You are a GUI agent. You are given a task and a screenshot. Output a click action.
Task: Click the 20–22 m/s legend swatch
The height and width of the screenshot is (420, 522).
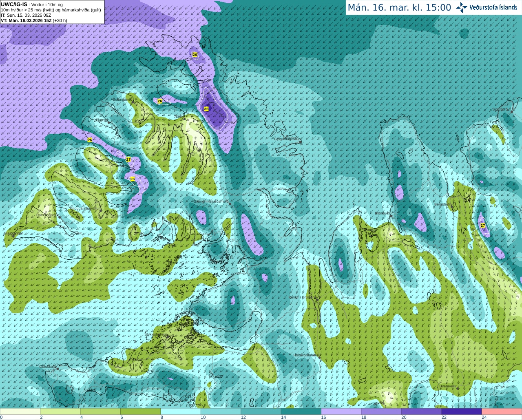[x=422, y=411]
